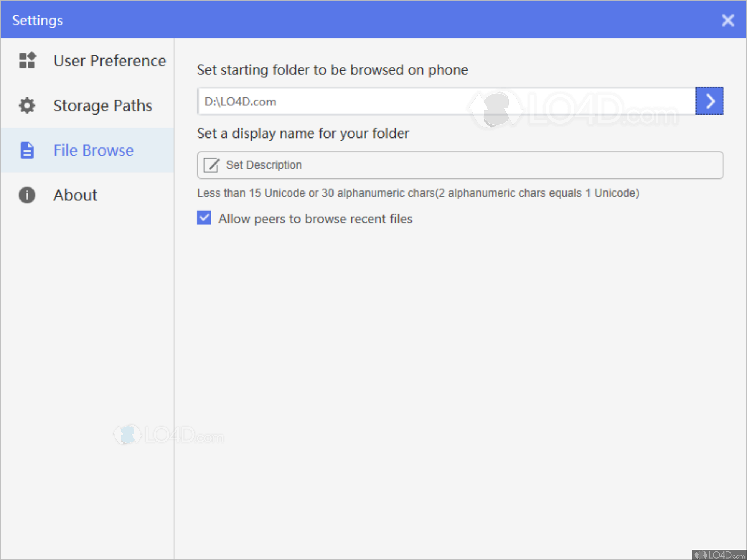The height and width of the screenshot is (560, 747).
Task: Click the File Browse document icon
Action: pos(27,150)
